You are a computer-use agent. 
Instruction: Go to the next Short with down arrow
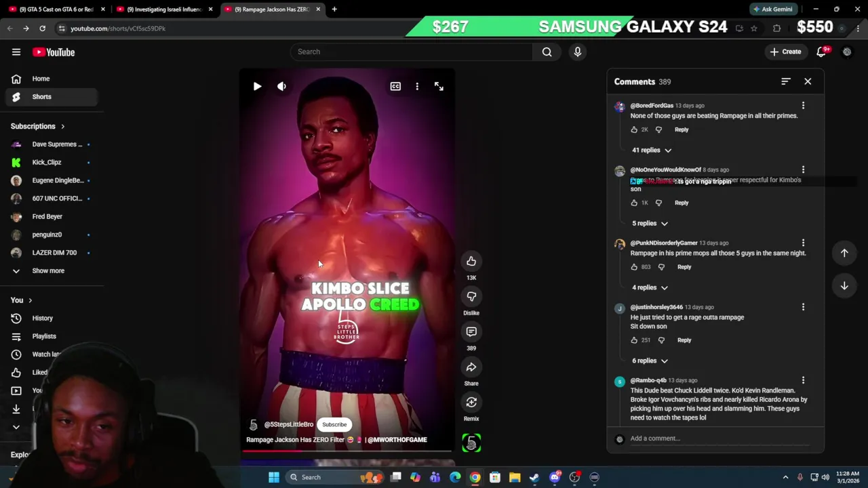pos(844,285)
